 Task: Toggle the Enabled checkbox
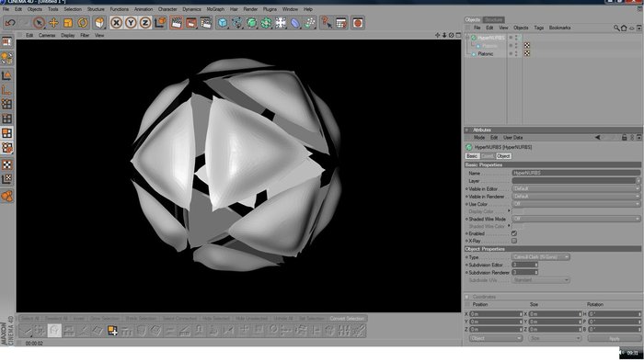pyautogui.click(x=513, y=233)
